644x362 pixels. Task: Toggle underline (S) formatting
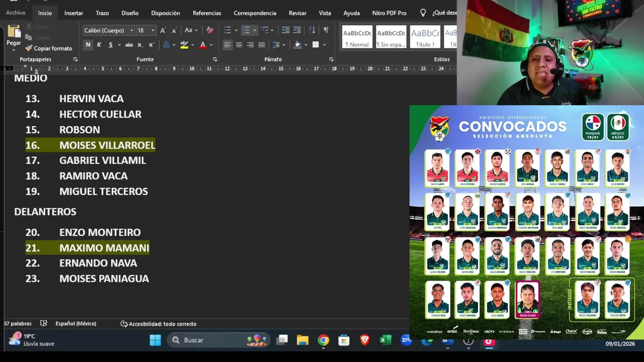point(110,45)
